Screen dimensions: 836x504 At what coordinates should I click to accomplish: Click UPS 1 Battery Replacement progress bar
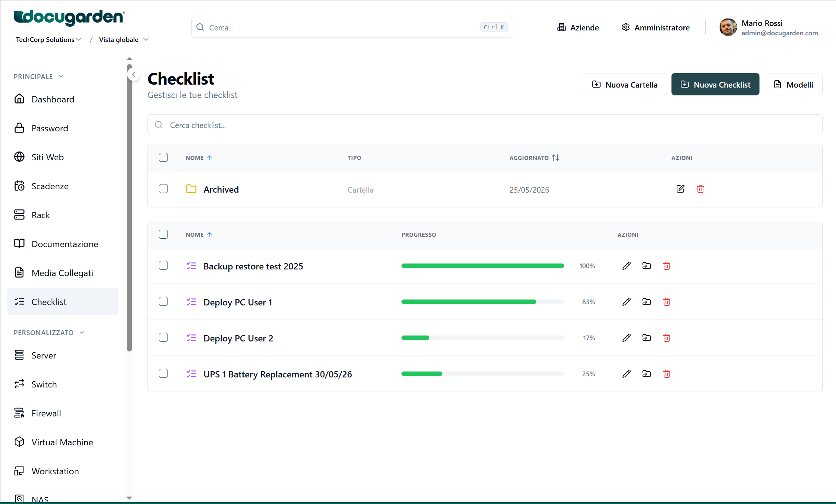483,374
